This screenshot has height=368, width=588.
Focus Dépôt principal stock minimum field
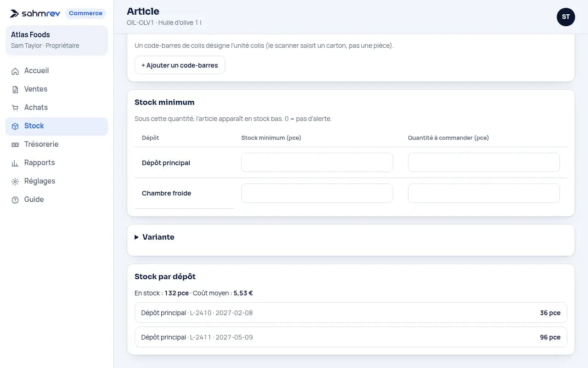tap(317, 162)
